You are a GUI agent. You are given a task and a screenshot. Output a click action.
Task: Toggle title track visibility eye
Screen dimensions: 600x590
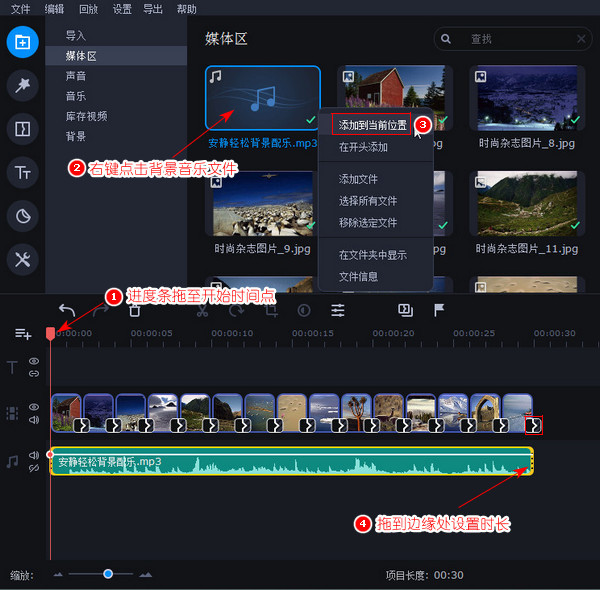[x=34, y=361]
